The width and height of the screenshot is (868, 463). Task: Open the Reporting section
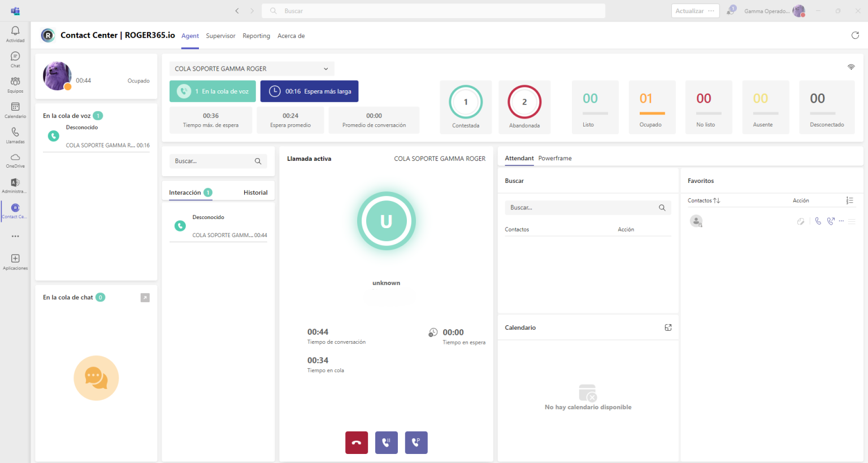[256, 36]
